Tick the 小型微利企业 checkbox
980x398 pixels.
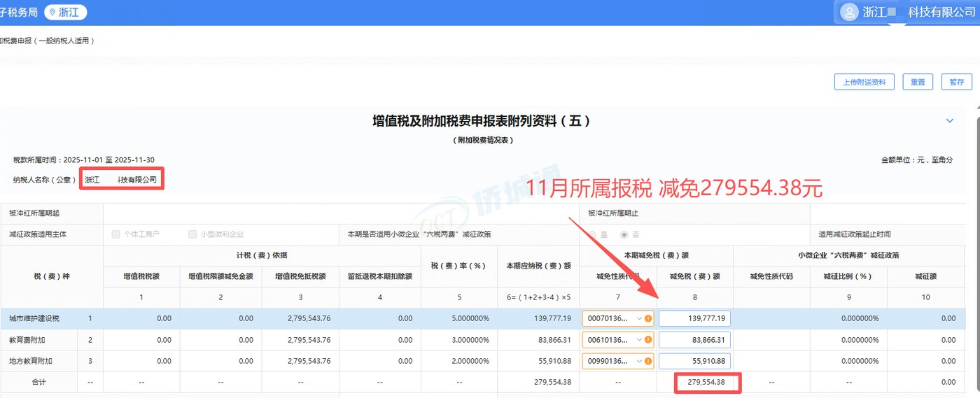(192, 234)
